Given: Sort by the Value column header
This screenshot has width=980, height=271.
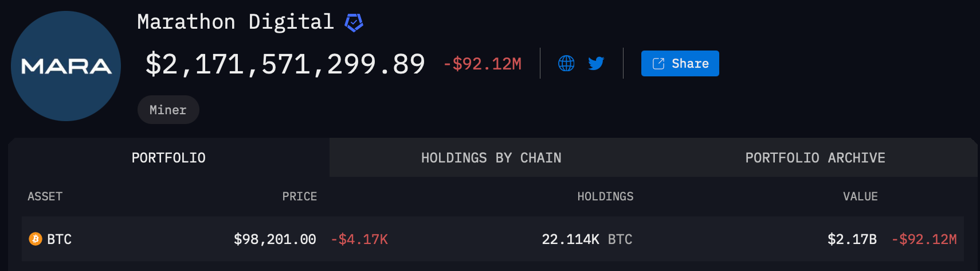Looking at the screenshot, I should [860, 196].
